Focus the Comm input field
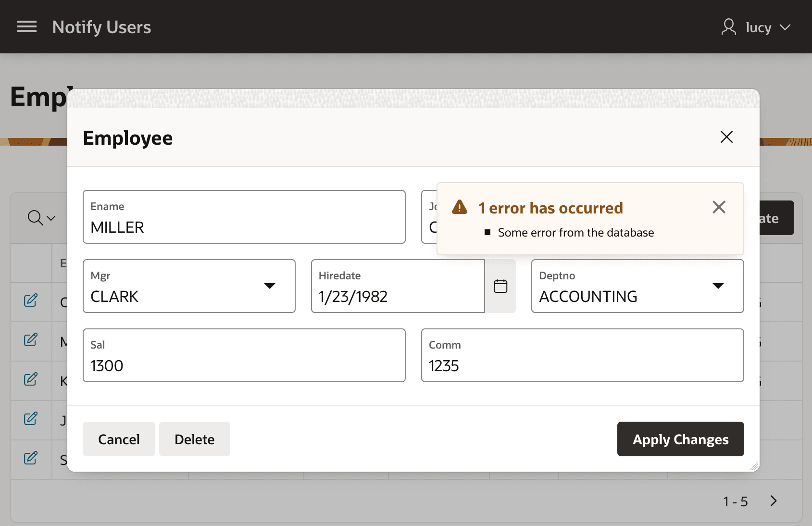 583,355
